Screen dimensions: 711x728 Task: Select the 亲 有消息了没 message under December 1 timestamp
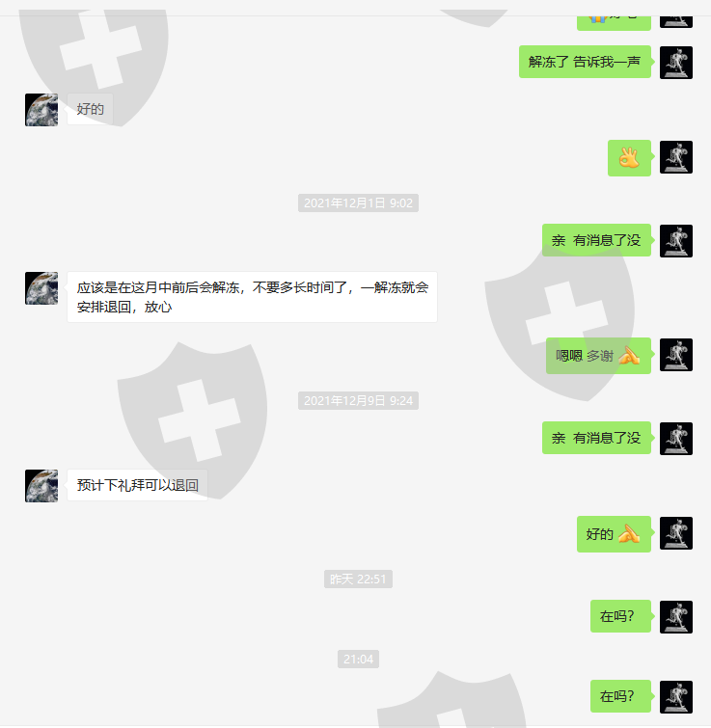596,240
